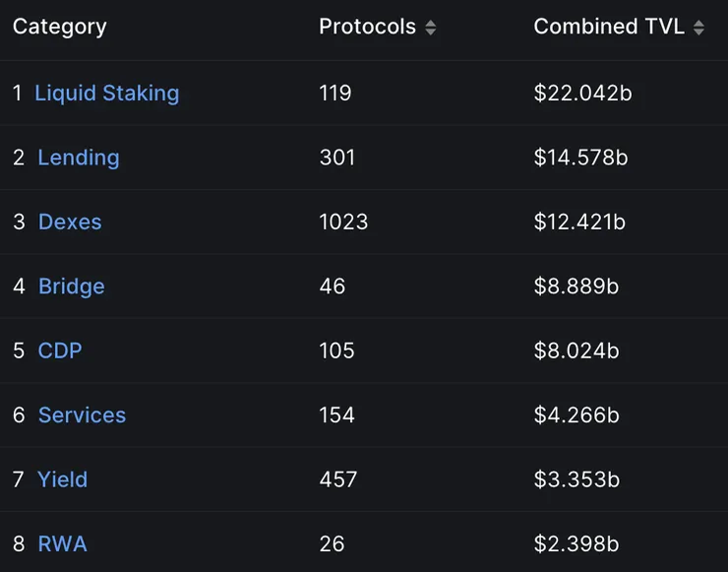Sort by Combined TVL arrow icon
728x572 pixels.
698,29
